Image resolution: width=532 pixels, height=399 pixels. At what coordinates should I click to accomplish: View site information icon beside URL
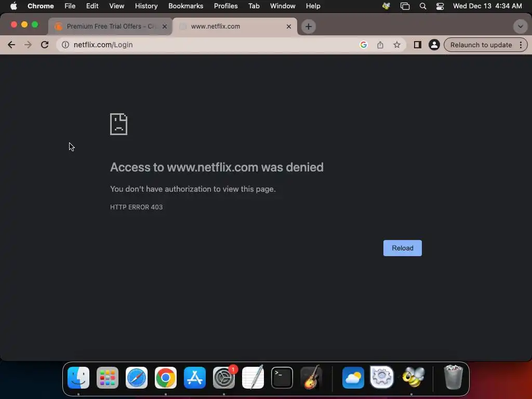click(65, 45)
